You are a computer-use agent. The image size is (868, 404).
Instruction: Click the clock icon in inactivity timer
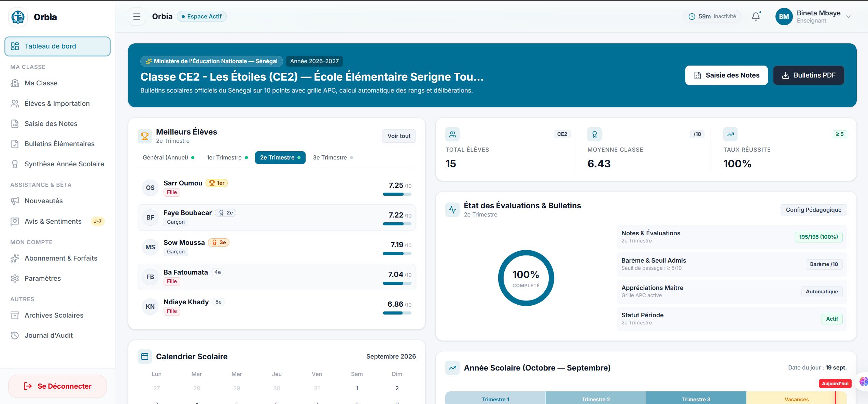[x=692, y=16]
